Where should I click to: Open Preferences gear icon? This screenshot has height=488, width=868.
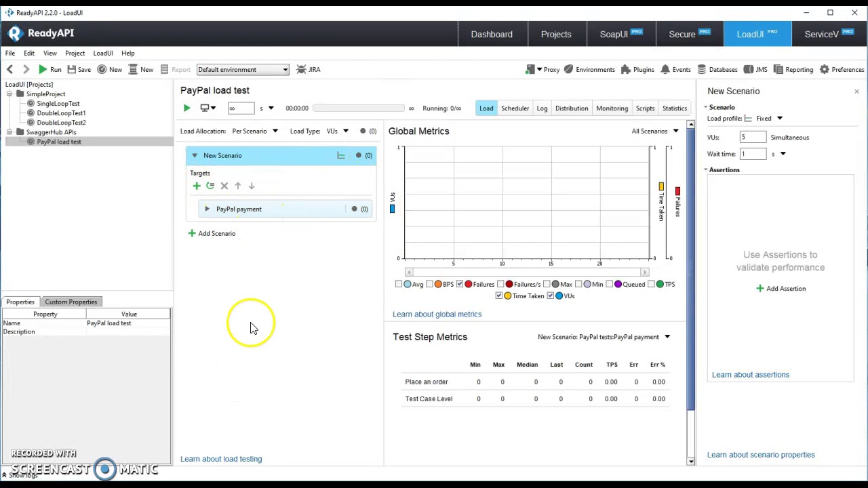[x=825, y=69]
